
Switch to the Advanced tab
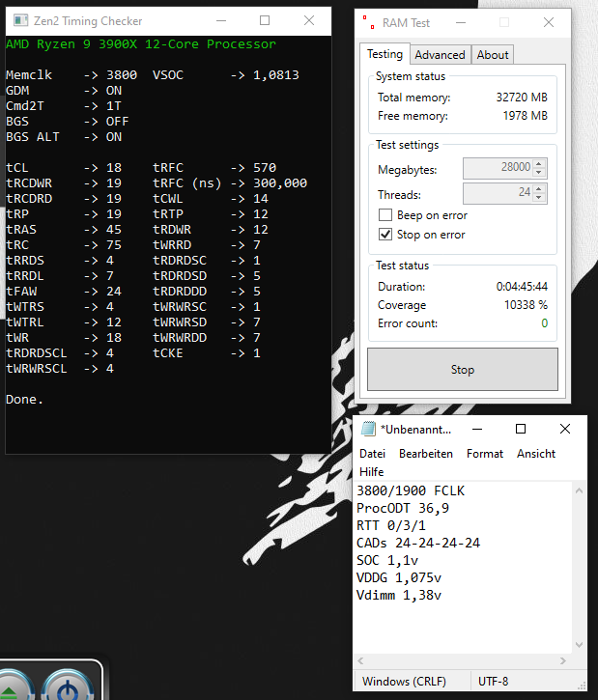click(440, 55)
